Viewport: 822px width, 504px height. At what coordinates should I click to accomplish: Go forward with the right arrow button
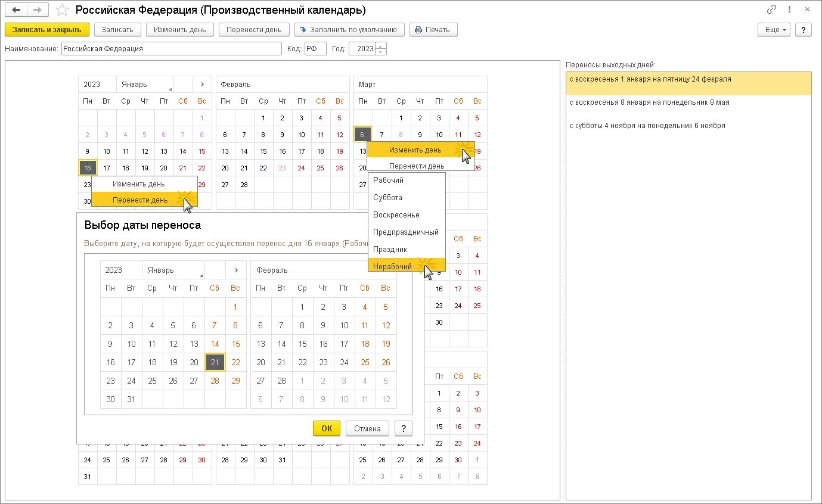[38, 10]
